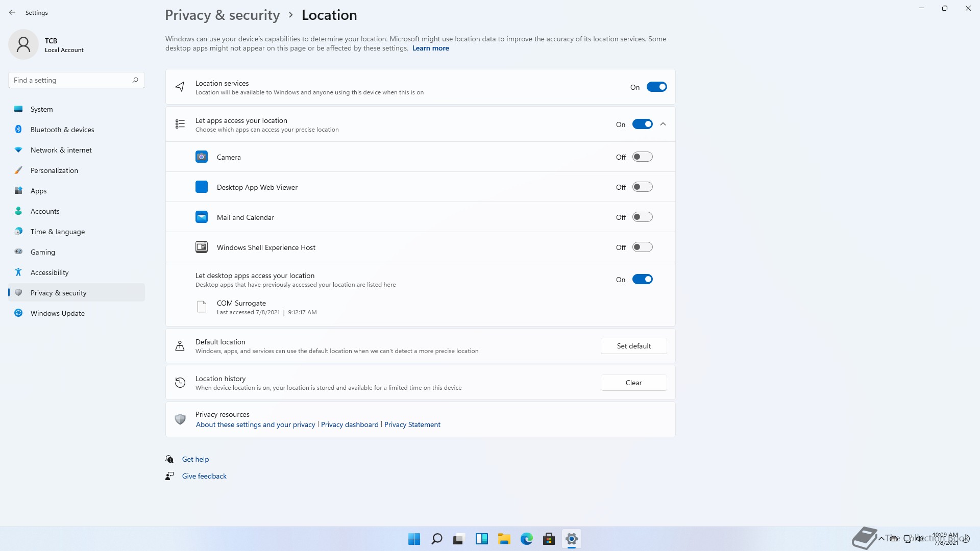Click the TCB user profile avatar
Image resolution: width=980 pixels, height=551 pixels.
point(23,44)
